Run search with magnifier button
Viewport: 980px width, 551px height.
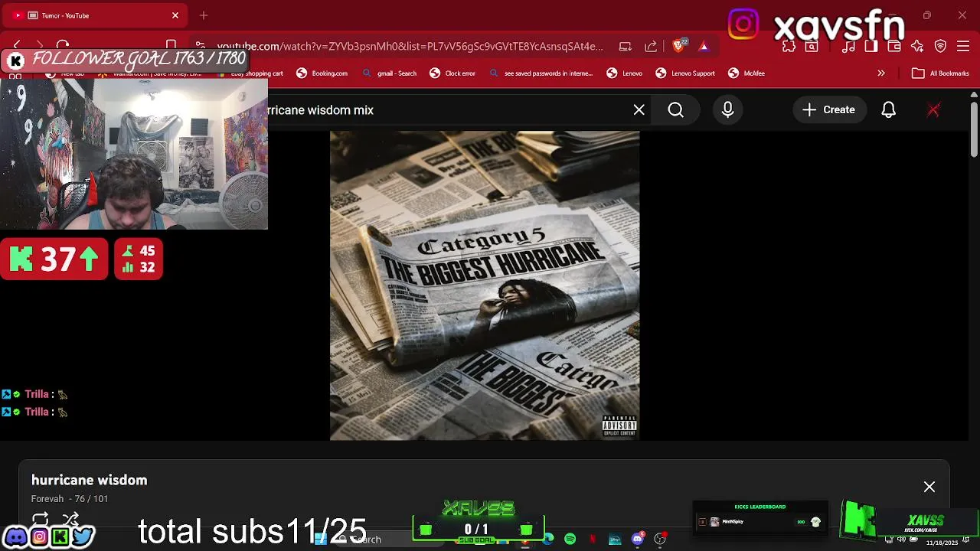coord(676,110)
